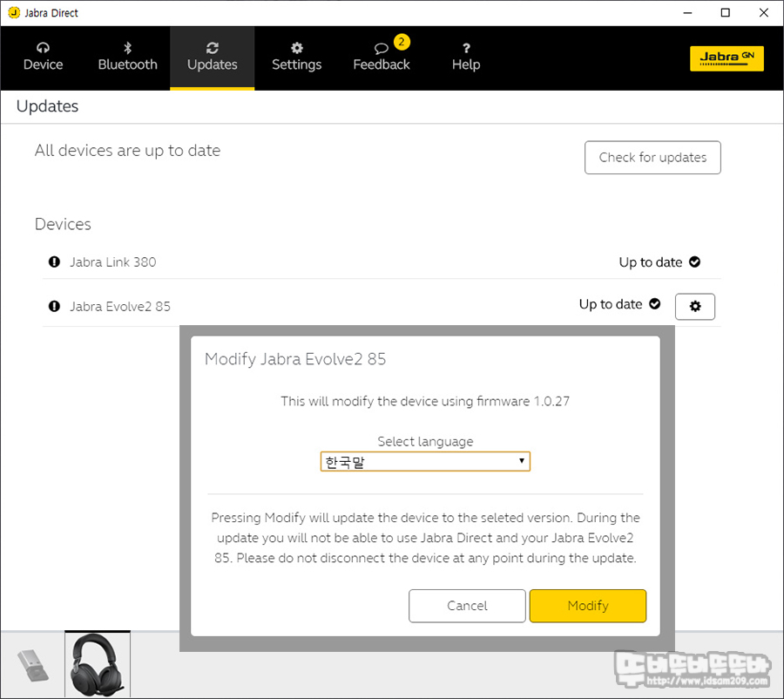This screenshot has height=699, width=784.
Task: Click Check for updates button
Action: tap(652, 158)
